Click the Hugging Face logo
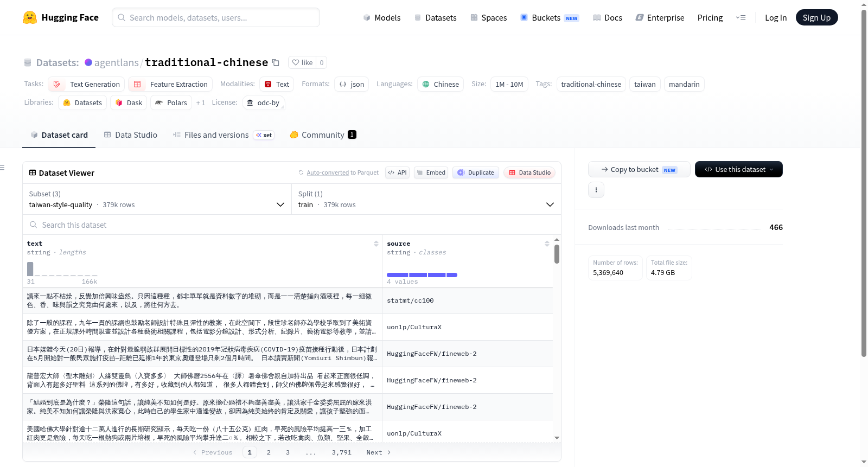 point(60,17)
